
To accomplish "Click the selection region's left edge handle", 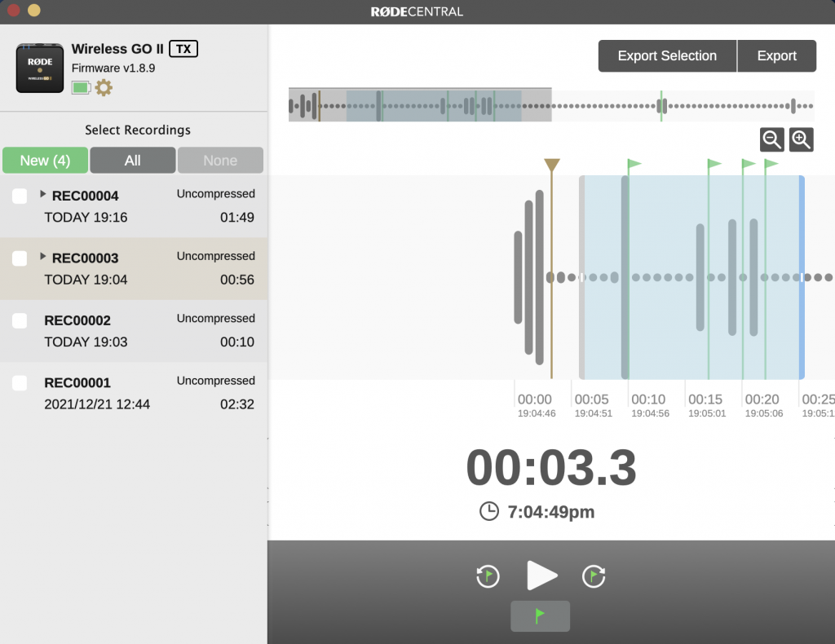I will tap(582, 277).
